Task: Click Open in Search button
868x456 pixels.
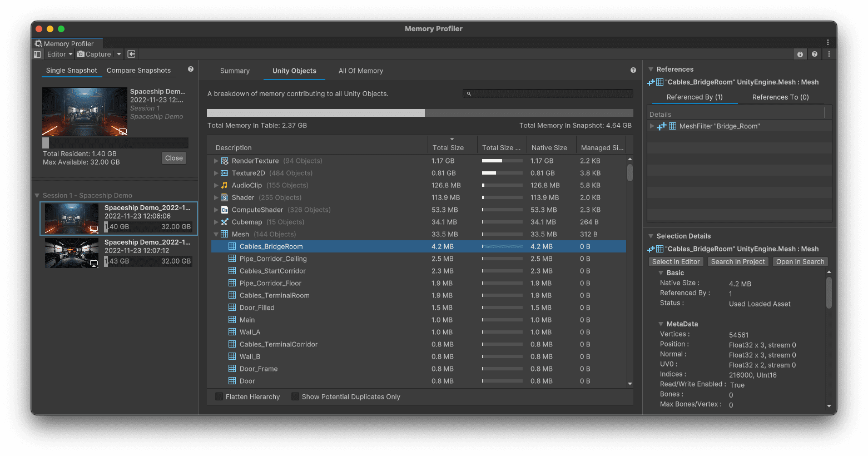Action: coord(800,261)
